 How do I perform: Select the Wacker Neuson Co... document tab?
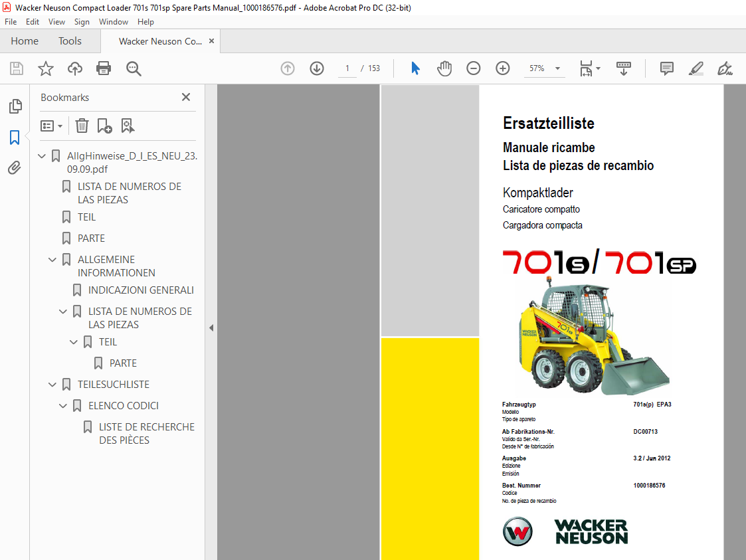coord(160,41)
